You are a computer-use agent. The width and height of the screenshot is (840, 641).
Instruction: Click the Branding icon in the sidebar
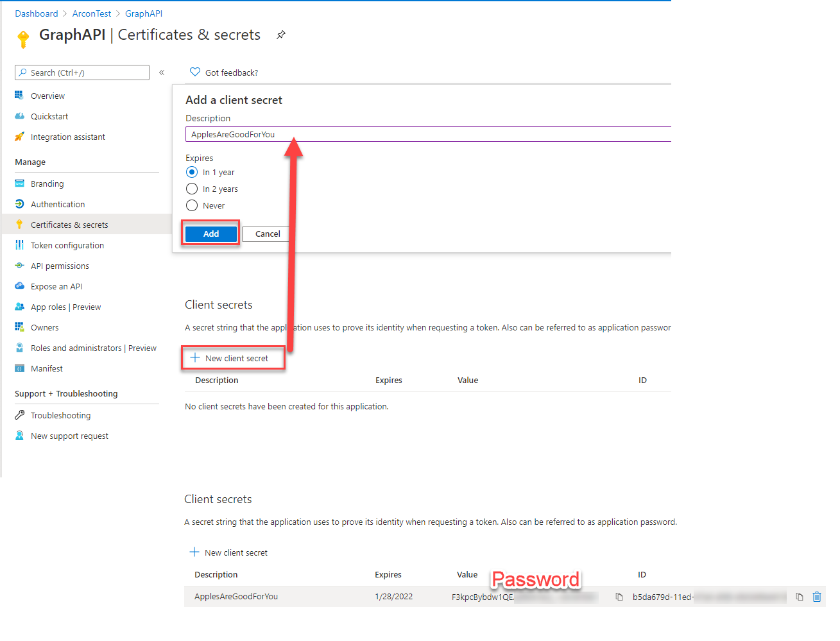coord(19,184)
